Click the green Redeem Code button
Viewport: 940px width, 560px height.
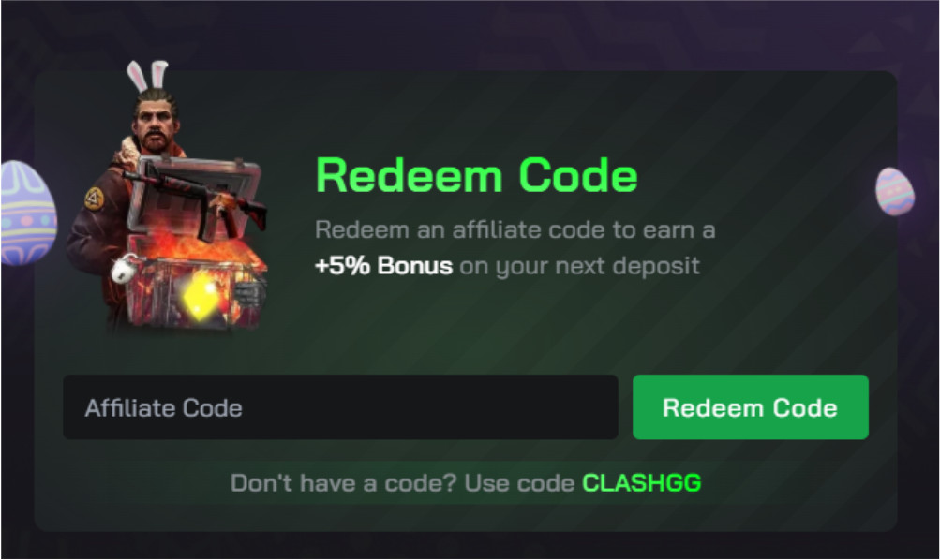click(x=750, y=407)
